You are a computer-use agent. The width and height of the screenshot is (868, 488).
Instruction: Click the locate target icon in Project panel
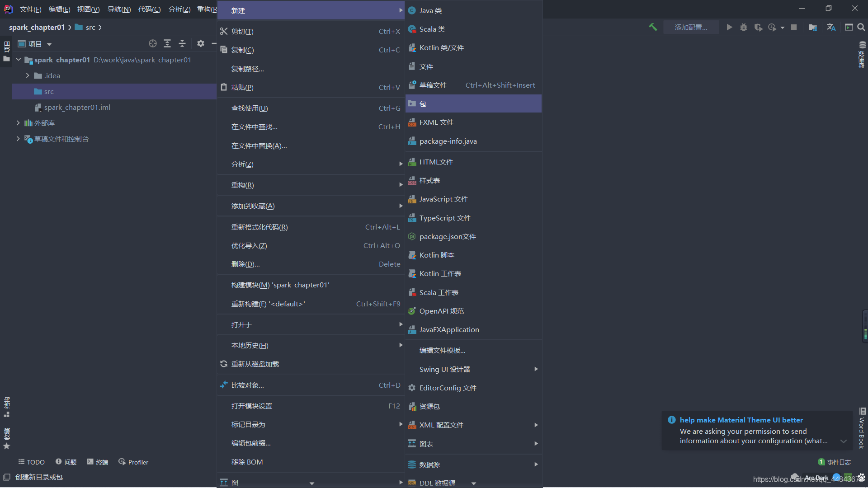click(x=153, y=43)
